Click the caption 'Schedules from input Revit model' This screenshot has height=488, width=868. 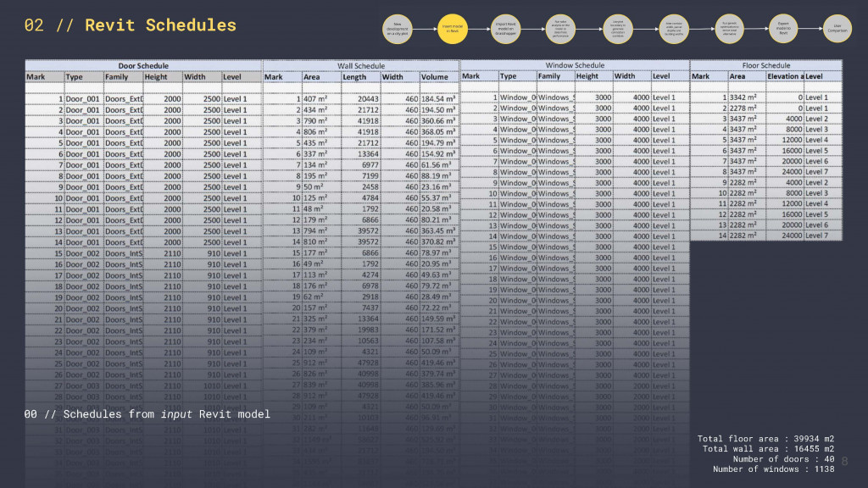coord(147,414)
